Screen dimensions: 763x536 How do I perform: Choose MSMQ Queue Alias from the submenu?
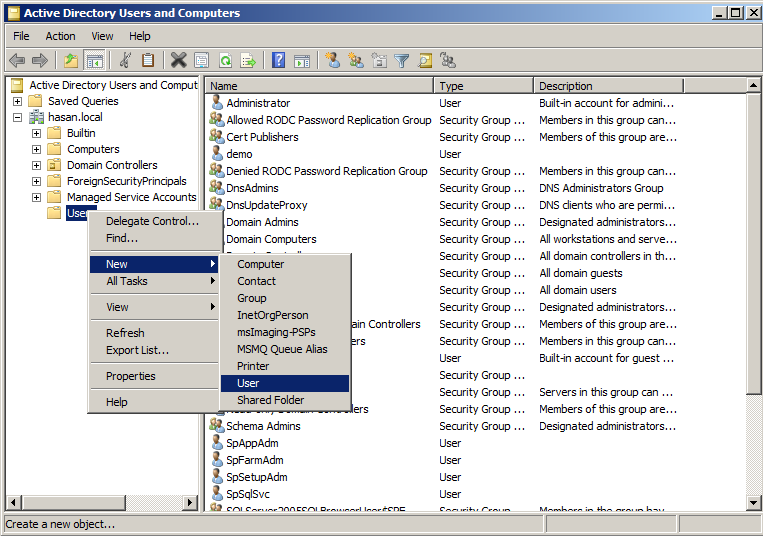click(285, 349)
